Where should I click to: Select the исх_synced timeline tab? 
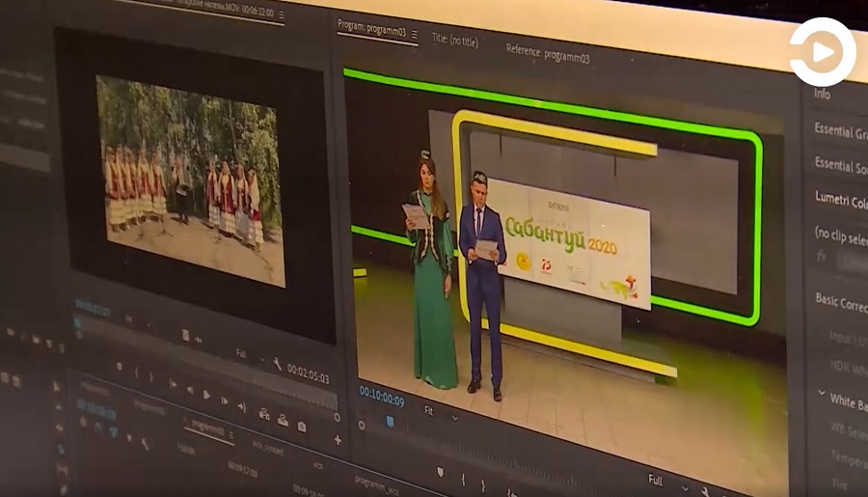tap(267, 448)
